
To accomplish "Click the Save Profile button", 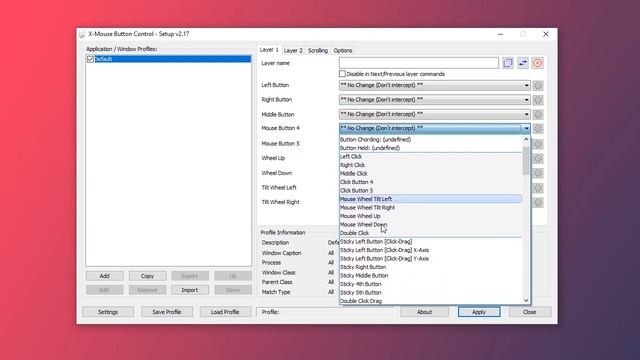I will 167,312.
